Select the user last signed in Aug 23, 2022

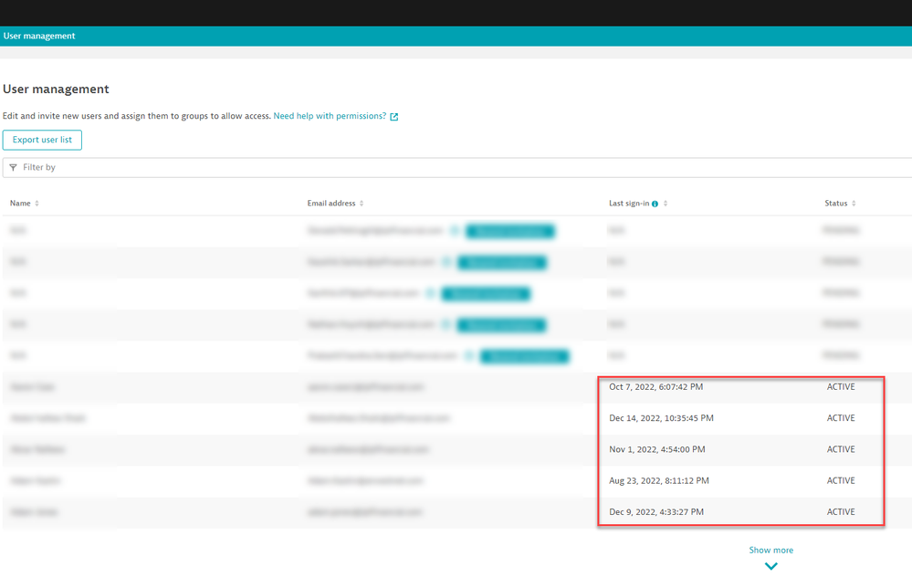click(658, 480)
